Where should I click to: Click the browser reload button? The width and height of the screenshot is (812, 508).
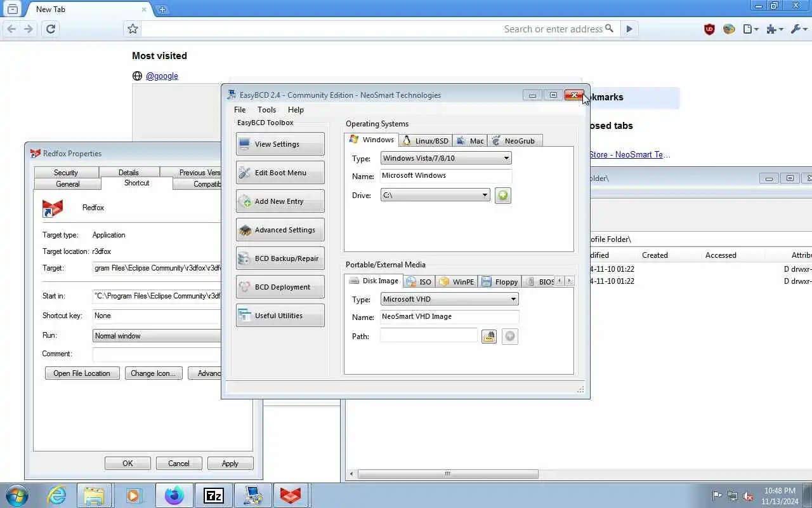click(51, 29)
